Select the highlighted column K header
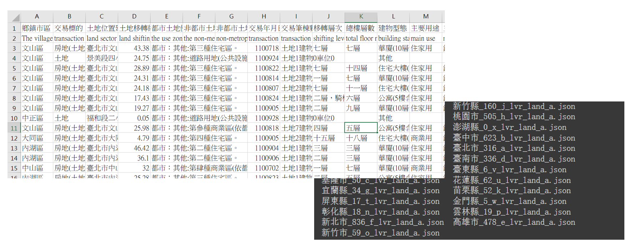Viewport: 644px width, 244px height. click(361, 16)
